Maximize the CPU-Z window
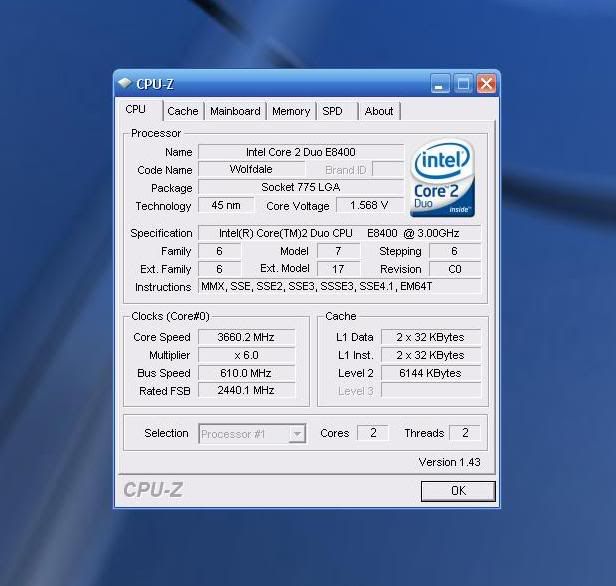This screenshot has width=616, height=586. click(x=463, y=84)
